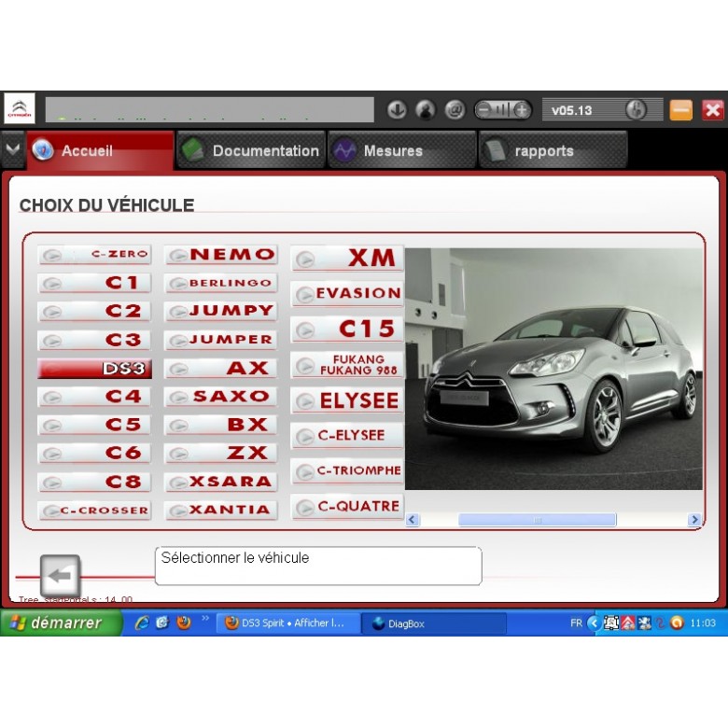Choose the C8 vehicle

[x=94, y=482]
